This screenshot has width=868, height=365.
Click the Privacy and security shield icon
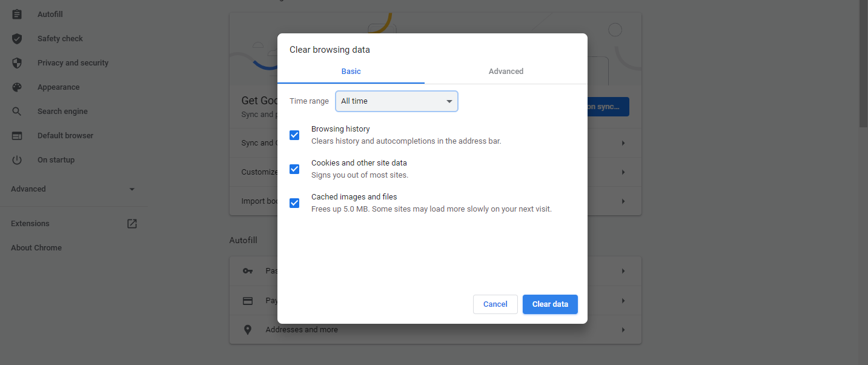click(x=17, y=63)
